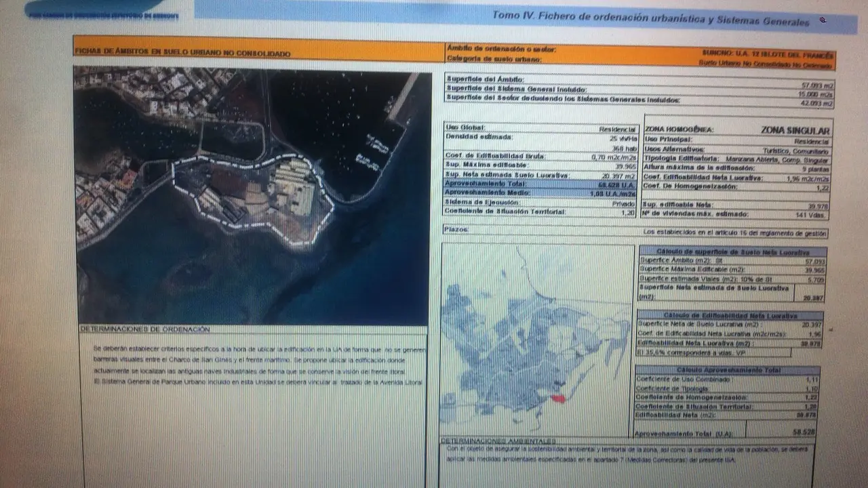Click 'Tipología Edificatoria' label
Image resolution: width=868 pixels, height=488 pixels.
[x=683, y=159]
